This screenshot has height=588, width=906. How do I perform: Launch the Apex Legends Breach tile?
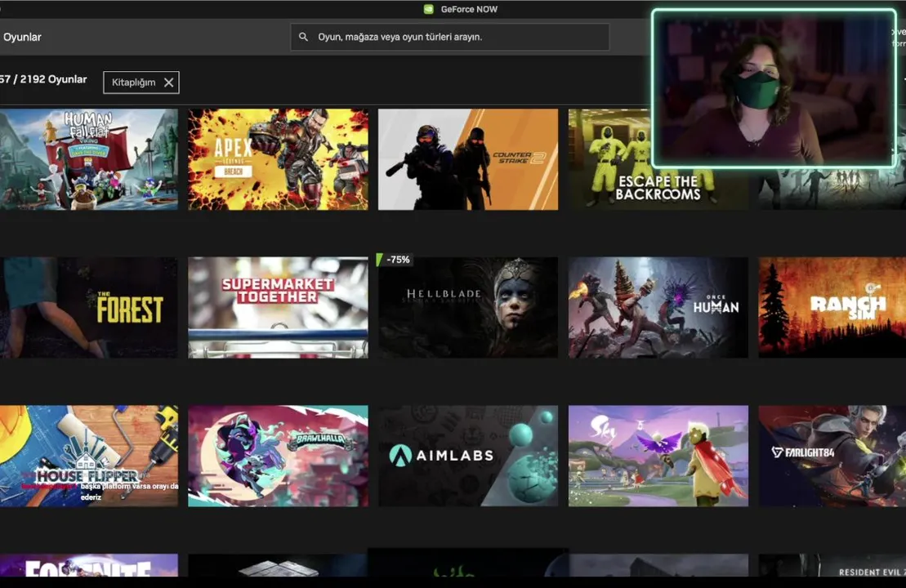click(x=278, y=159)
